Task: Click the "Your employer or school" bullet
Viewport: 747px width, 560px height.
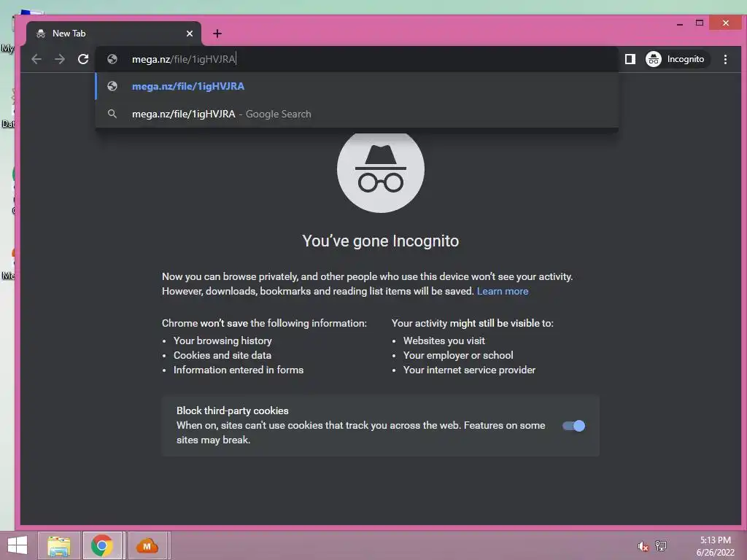Action: coord(458,355)
